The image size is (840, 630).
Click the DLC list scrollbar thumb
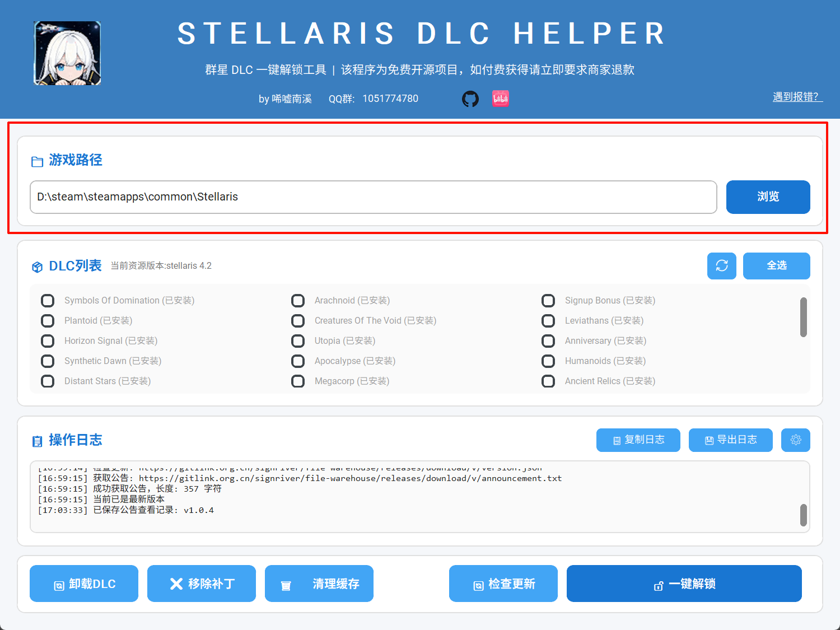[x=804, y=317]
